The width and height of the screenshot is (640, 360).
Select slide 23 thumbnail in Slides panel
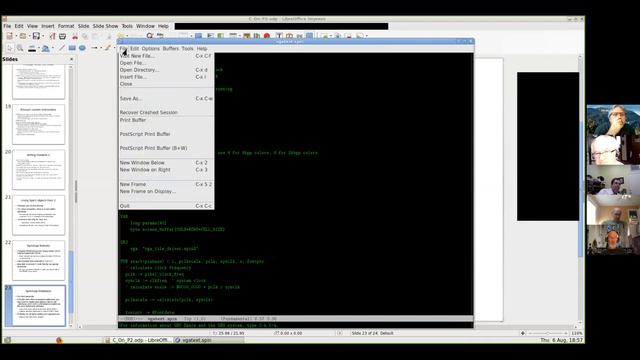pos(38,306)
